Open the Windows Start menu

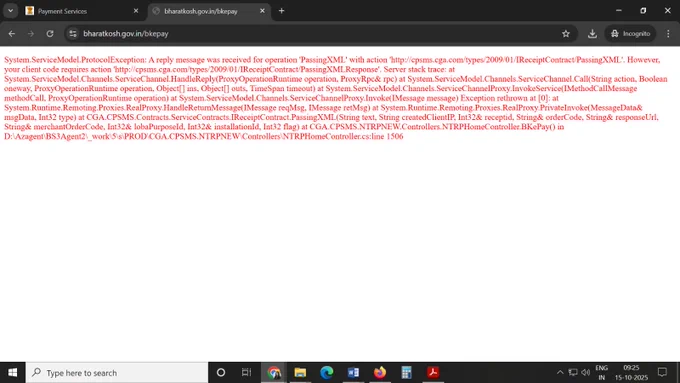[13, 373]
